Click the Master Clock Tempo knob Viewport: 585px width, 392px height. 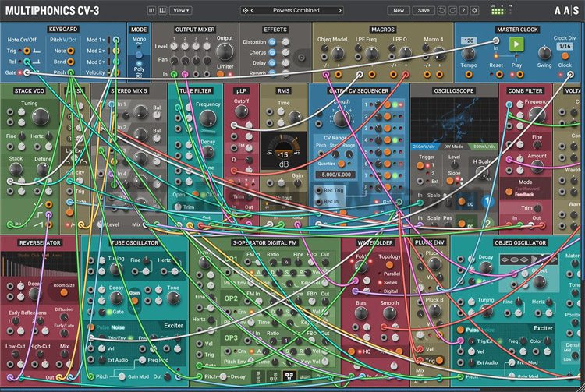469,54
